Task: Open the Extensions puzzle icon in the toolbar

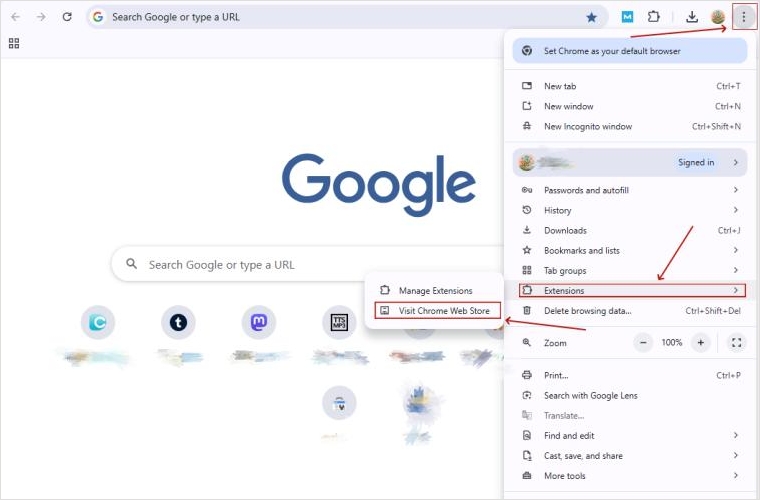Action: (653, 17)
